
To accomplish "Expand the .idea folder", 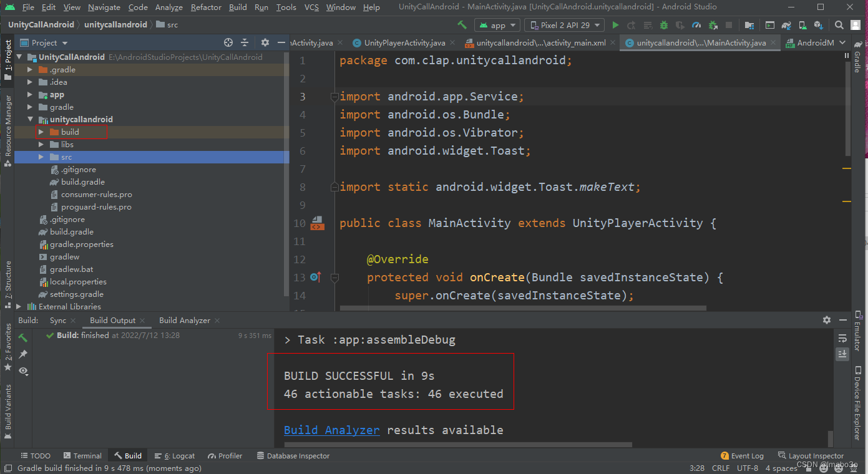I will tap(29, 82).
